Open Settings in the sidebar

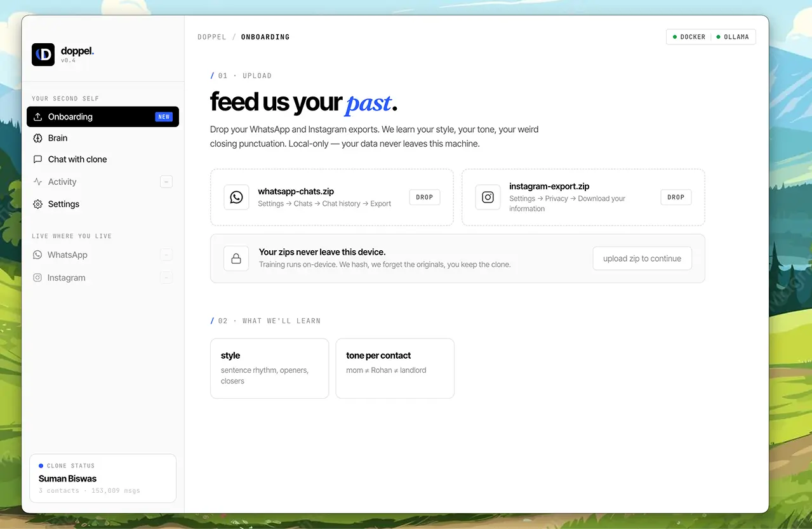pyautogui.click(x=103, y=204)
